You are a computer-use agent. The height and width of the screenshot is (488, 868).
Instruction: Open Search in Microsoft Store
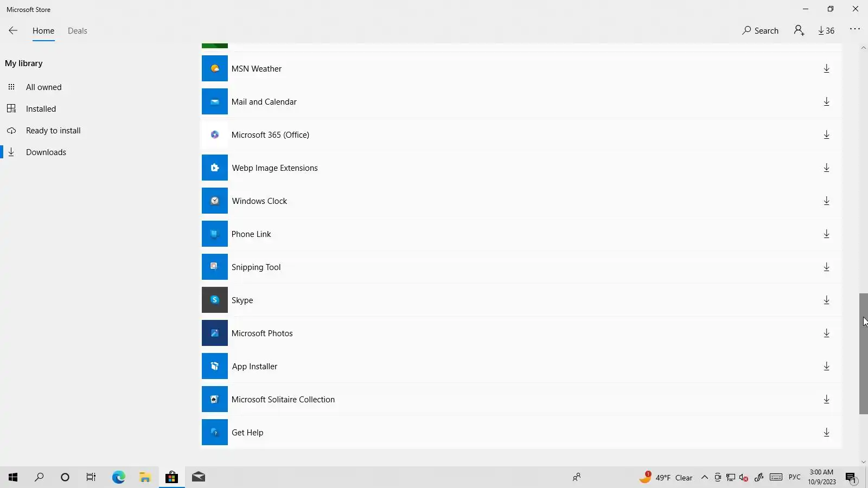click(x=761, y=31)
